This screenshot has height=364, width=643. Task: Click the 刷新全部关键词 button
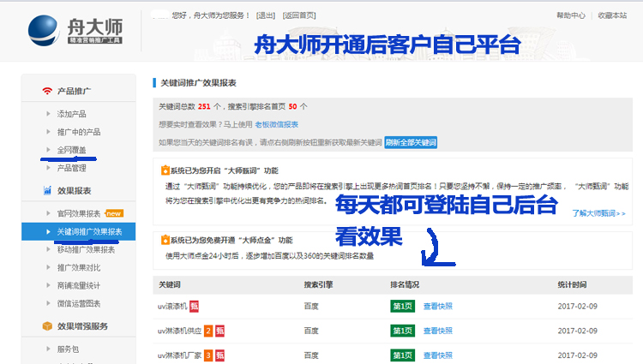click(x=411, y=142)
